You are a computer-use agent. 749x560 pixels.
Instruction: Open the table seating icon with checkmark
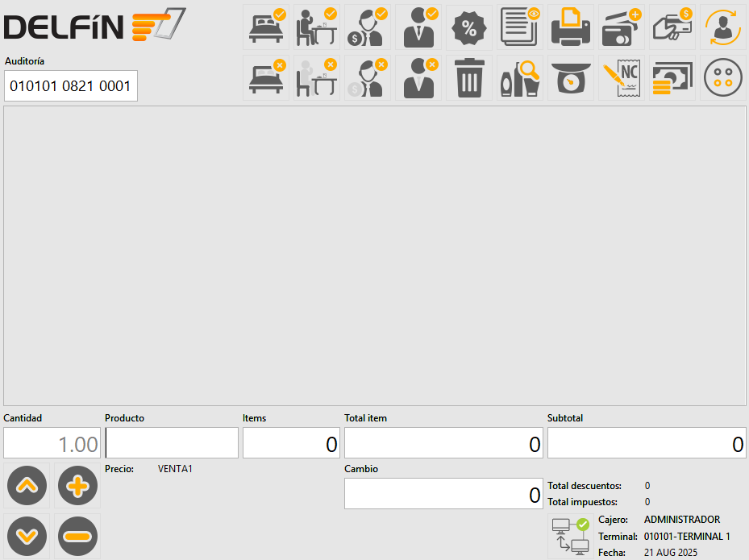317,27
